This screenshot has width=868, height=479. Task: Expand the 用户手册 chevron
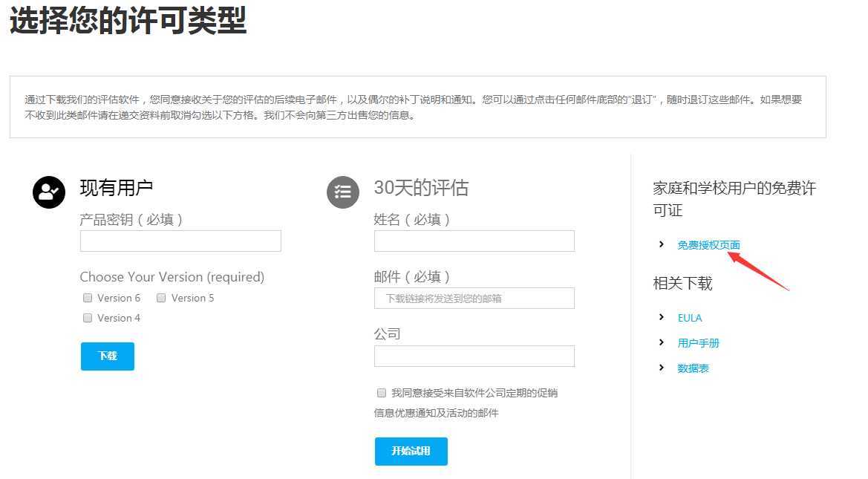point(662,343)
